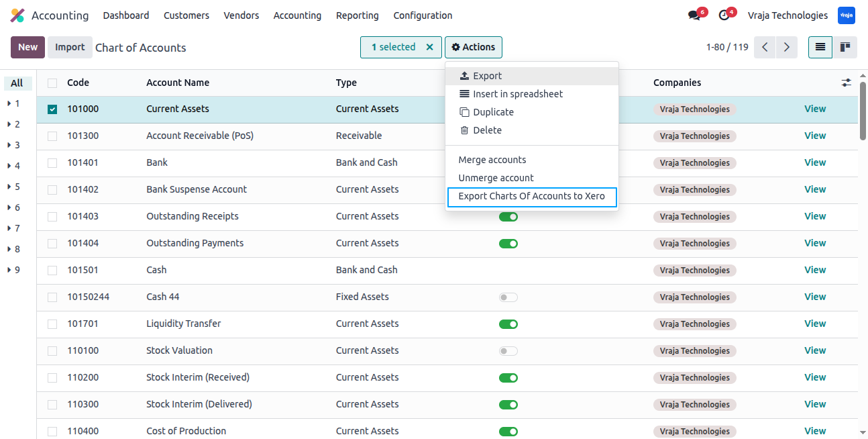Go to next page arrow

[x=786, y=47]
